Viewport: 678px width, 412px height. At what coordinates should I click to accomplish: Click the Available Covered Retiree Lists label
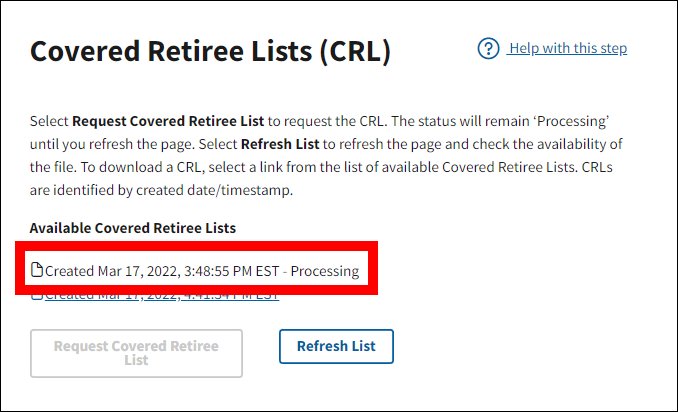pos(132,228)
